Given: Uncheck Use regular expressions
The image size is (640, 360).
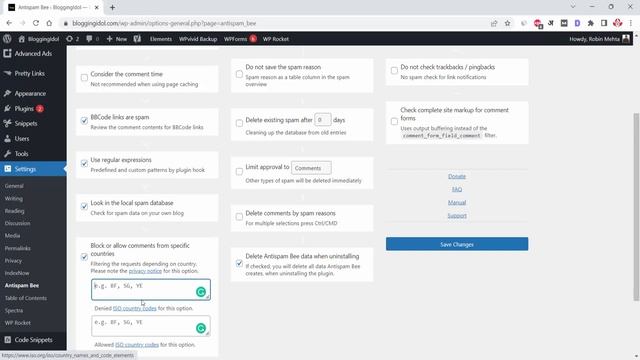Looking at the screenshot, I should 84,163.
